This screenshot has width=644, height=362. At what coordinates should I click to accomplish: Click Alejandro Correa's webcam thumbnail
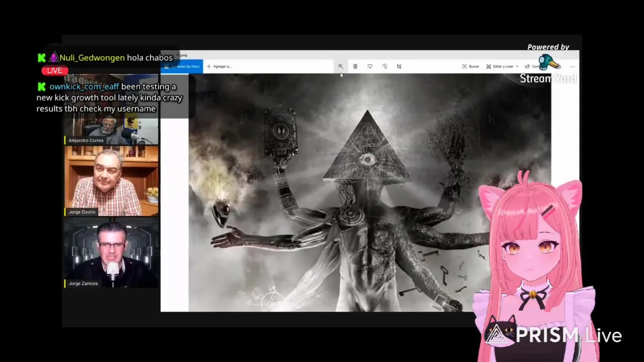111,110
